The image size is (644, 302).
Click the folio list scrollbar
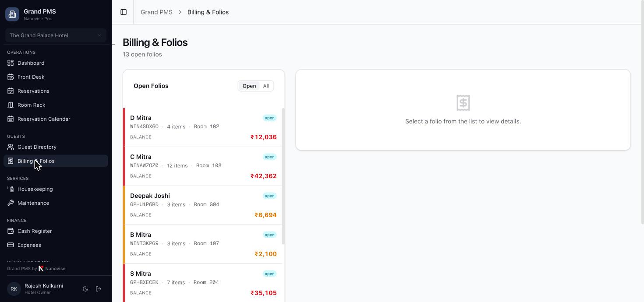(x=283, y=176)
